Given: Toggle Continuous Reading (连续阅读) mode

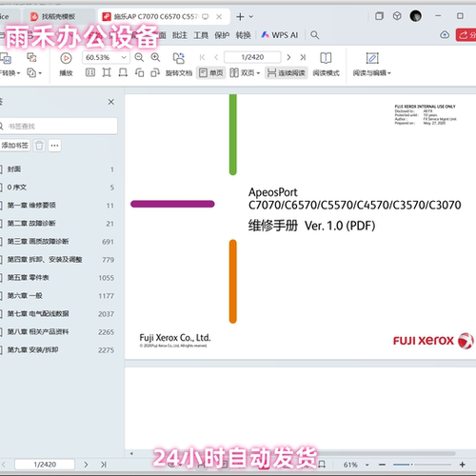Looking at the screenshot, I should point(287,73).
